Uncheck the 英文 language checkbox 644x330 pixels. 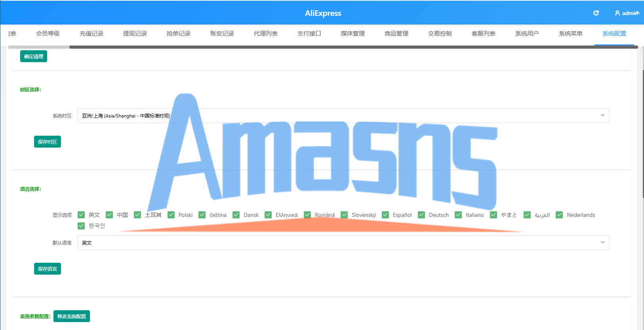(81, 215)
